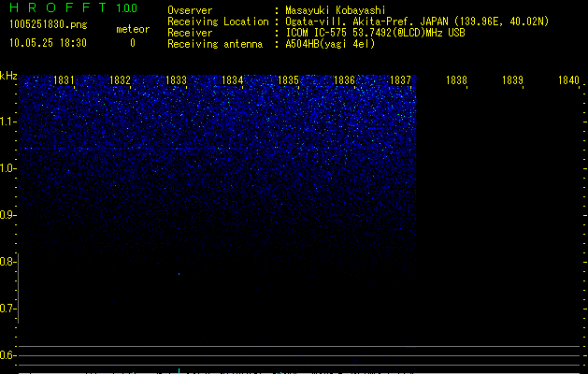Screen dimensions: 588x374
Task: Click the 1.1 kHz frequency label
Action: tap(7, 122)
